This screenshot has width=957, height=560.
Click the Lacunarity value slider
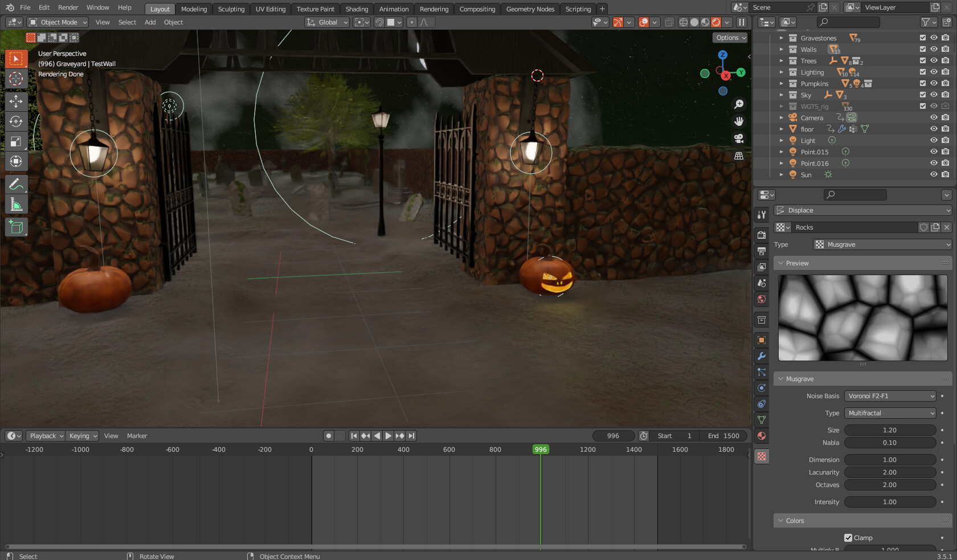(x=890, y=472)
